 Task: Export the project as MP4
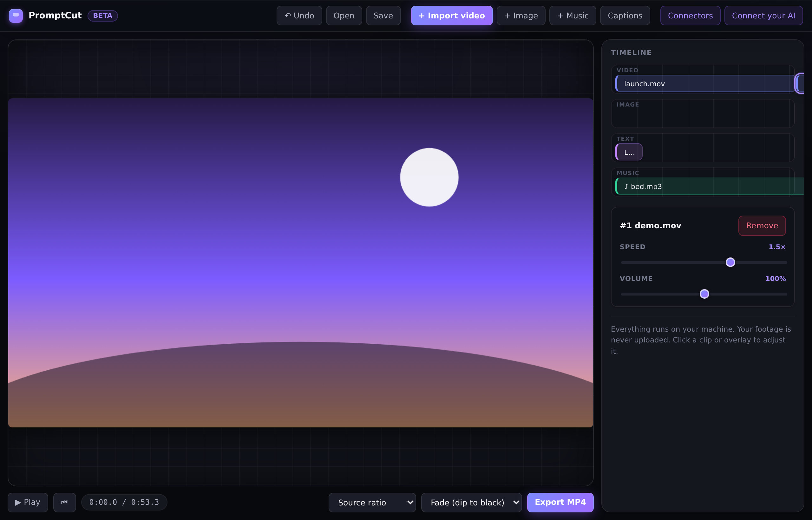[x=560, y=502]
